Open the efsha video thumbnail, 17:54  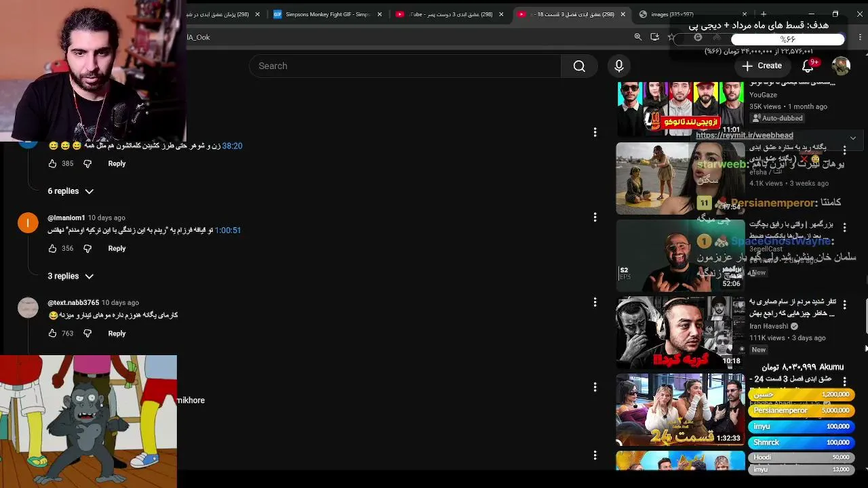click(680, 178)
